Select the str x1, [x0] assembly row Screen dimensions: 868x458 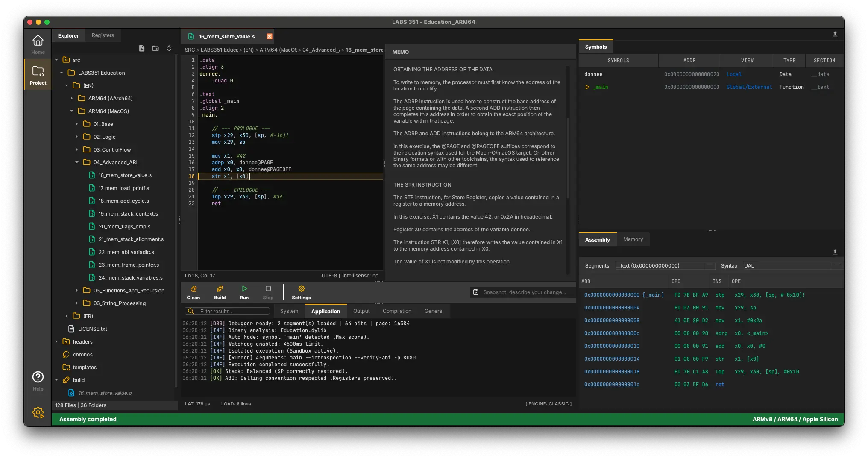pos(711,359)
